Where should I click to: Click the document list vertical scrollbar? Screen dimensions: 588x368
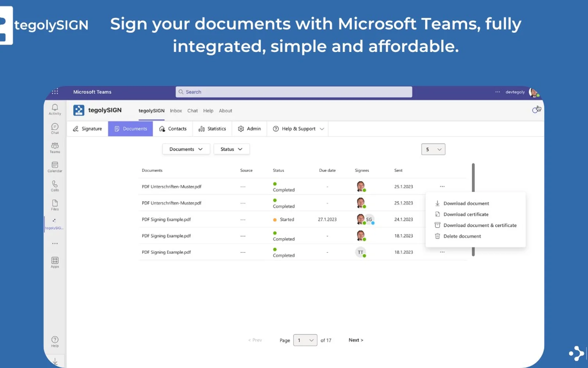click(473, 210)
